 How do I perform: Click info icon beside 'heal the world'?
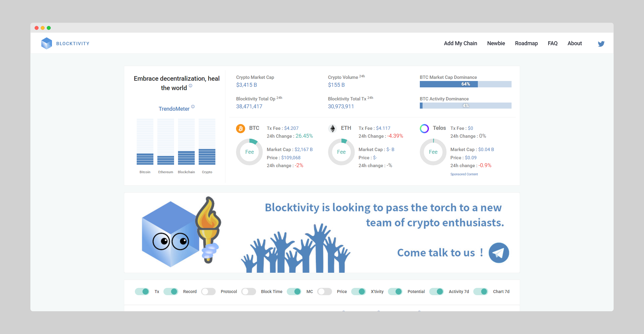190,86
